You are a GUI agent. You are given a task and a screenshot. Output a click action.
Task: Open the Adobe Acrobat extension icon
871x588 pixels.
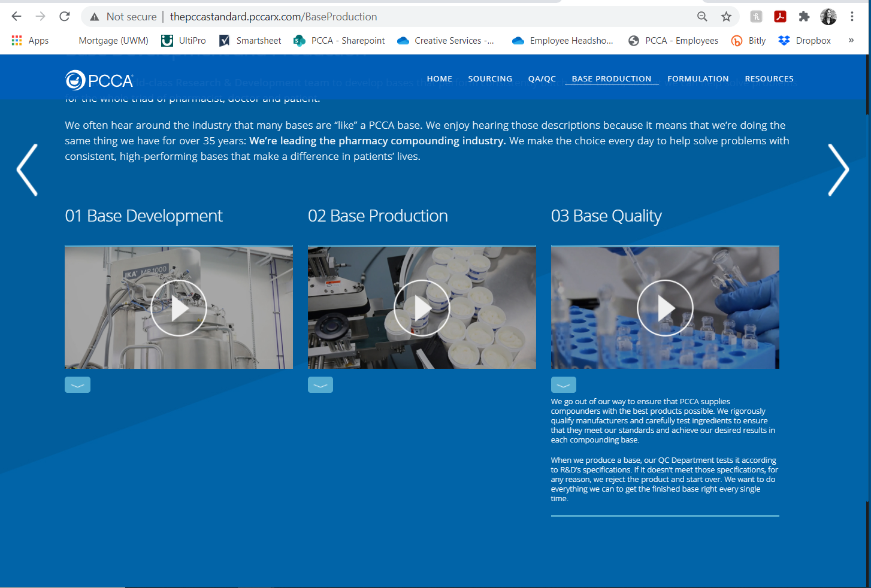point(780,17)
